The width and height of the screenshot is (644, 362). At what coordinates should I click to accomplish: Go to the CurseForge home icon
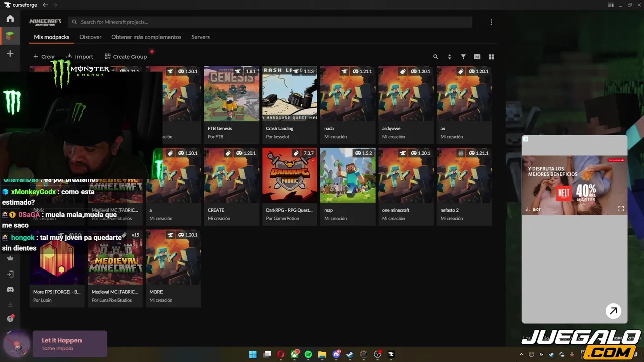[x=10, y=19]
